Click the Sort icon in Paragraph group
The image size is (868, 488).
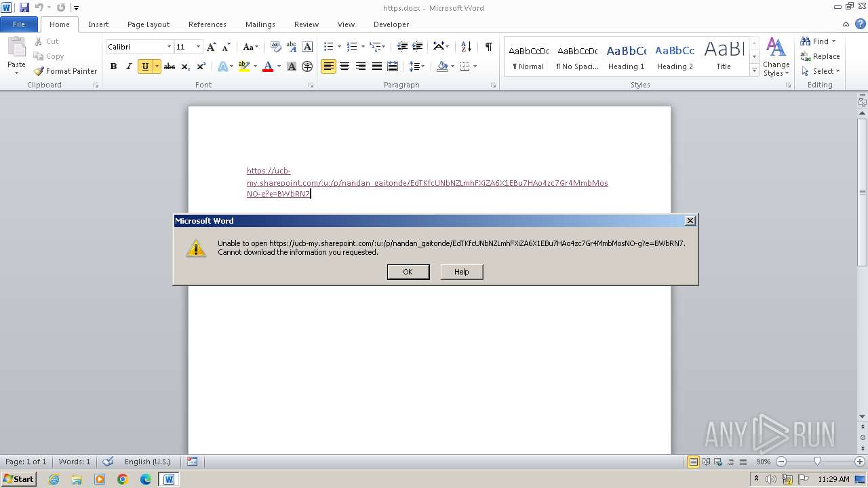click(x=466, y=47)
